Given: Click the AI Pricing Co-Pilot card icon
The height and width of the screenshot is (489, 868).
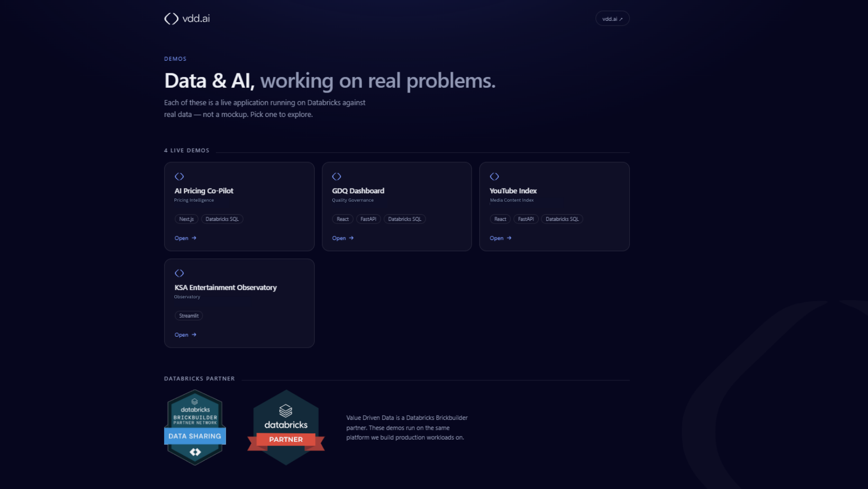Looking at the screenshot, I should click(179, 177).
